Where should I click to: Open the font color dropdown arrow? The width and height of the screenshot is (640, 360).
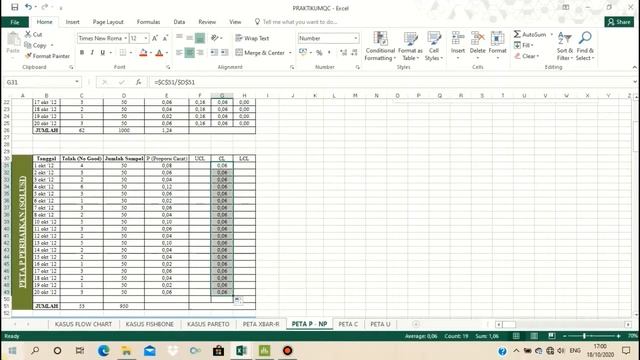tap(167, 53)
